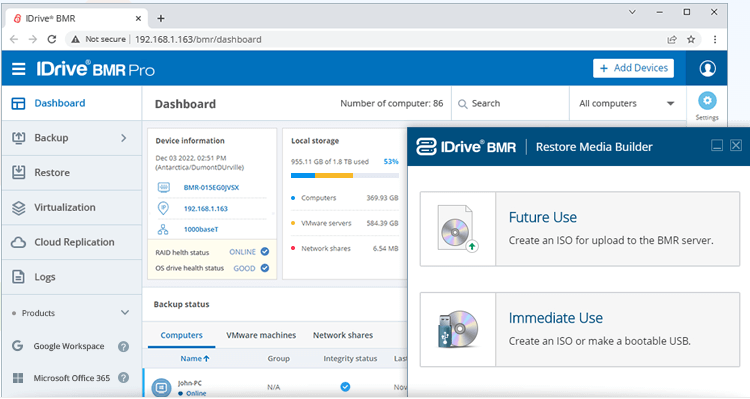
Task: Click the Future Use ISO disc icon
Action: pyautogui.click(x=458, y=229)
